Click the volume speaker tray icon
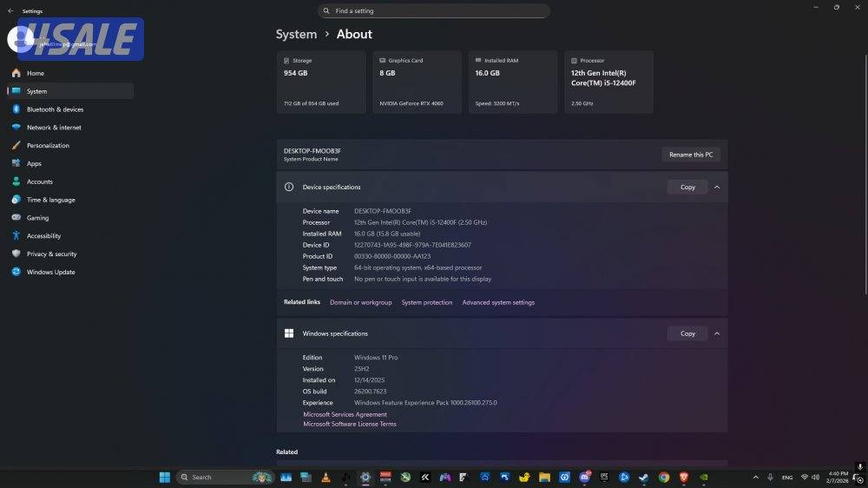 point(815,478)
